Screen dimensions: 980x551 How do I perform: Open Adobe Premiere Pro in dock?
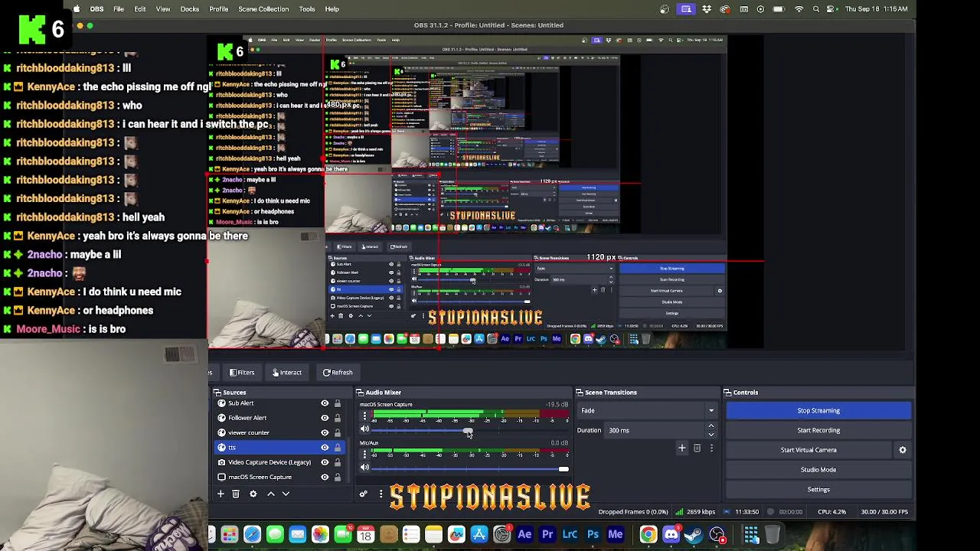tap(547, 534)
